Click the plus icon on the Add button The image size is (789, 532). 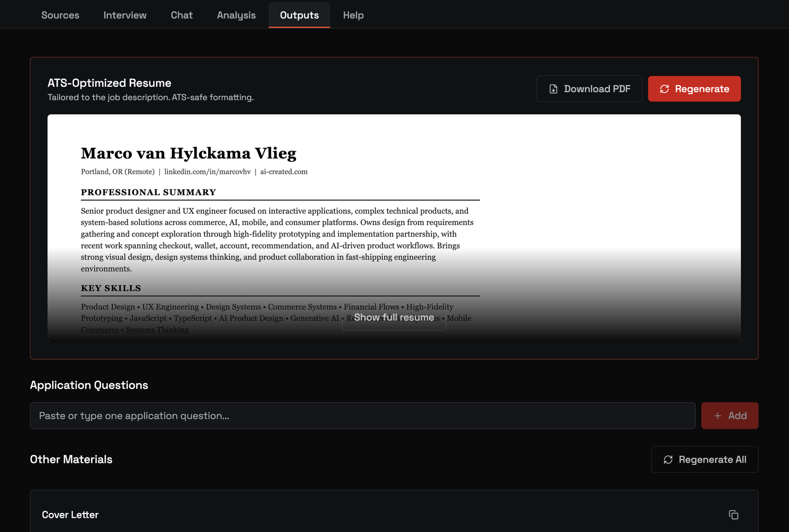point(718,416)
